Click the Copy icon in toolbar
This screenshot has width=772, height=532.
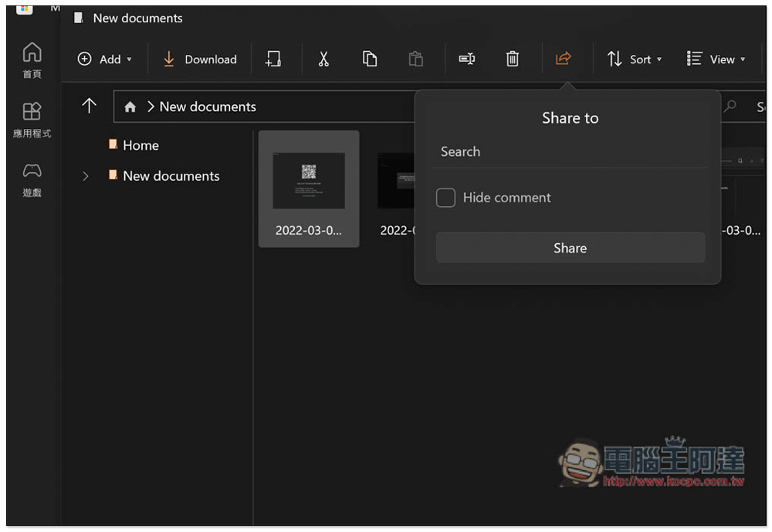[x=369, y=59]
